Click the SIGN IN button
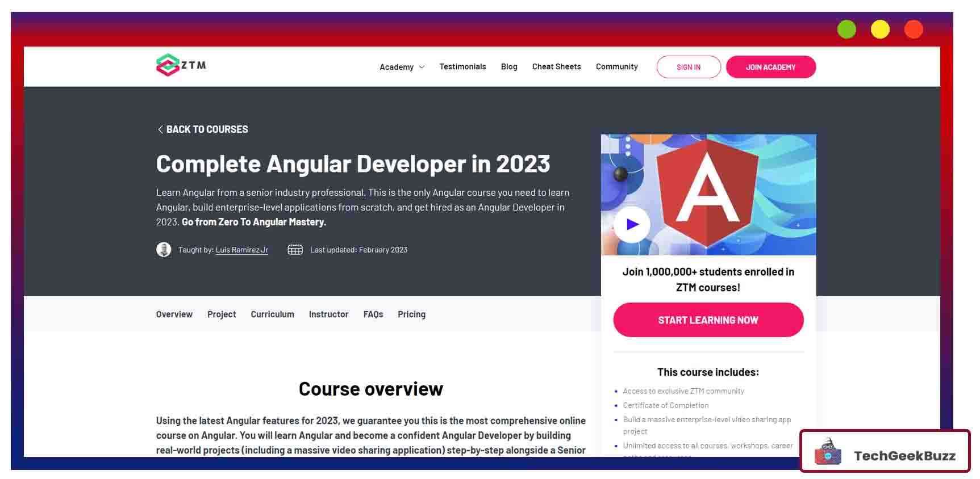Image resolution: width=980 pixels, height=479 pixels. point(689,67)
